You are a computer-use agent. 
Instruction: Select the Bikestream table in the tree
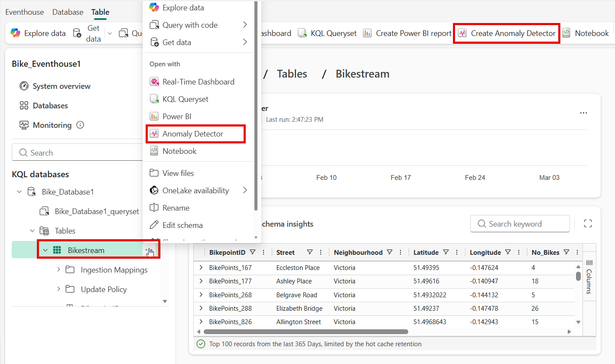point(86,250)
